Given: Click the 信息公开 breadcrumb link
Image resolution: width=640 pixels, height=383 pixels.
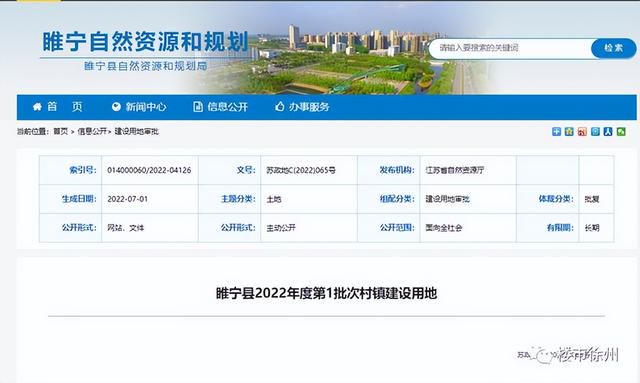Looking at the screenshot, I should tap(92, 131).
